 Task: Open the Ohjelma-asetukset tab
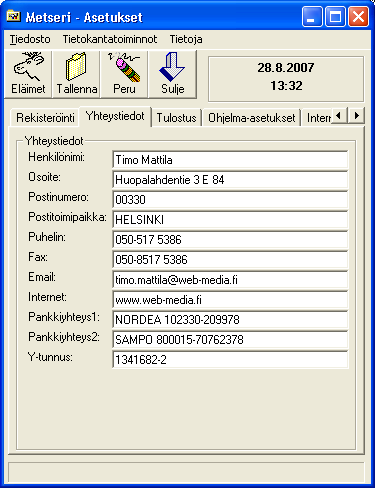pyautogui.click(x=252, y=118)
